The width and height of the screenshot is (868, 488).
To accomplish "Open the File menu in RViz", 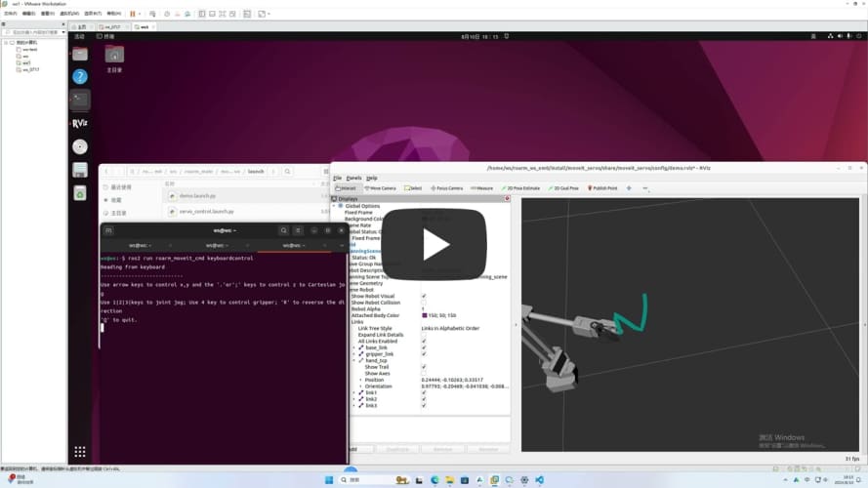I will (337, 179).
